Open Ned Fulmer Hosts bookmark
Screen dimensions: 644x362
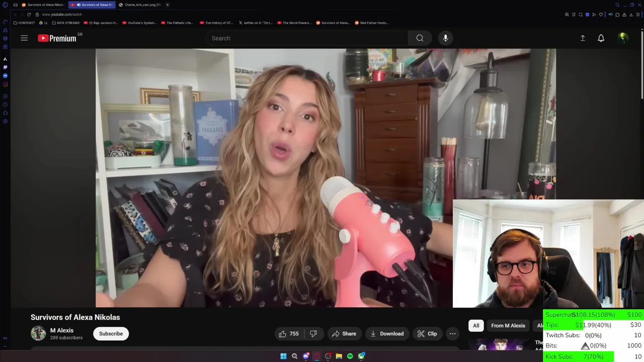pos(371,23)
